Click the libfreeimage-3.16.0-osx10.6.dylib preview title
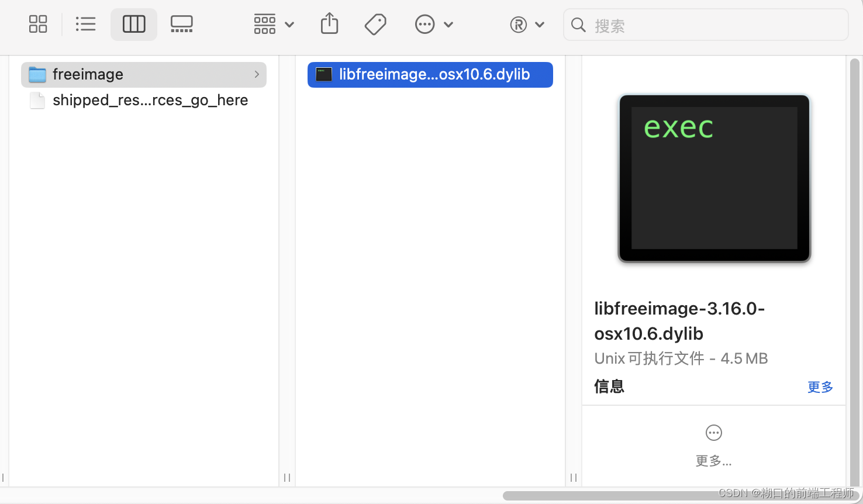The image size is (863, 504). coord(679,321)
